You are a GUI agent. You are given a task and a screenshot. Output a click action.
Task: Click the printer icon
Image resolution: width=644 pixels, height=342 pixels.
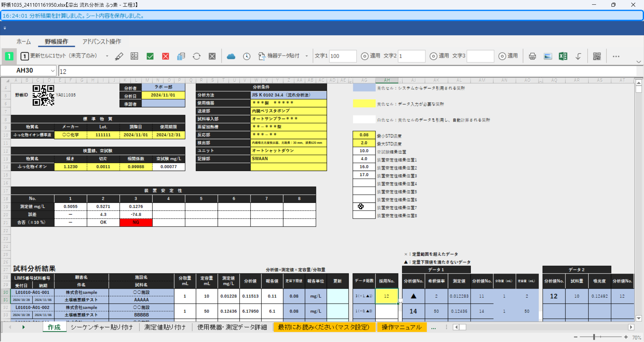(x=532, y=56)
